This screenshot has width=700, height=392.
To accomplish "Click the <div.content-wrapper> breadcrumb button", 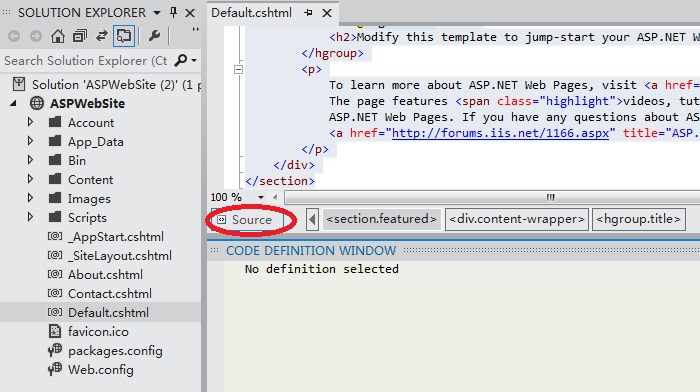I will pos(517,219).
